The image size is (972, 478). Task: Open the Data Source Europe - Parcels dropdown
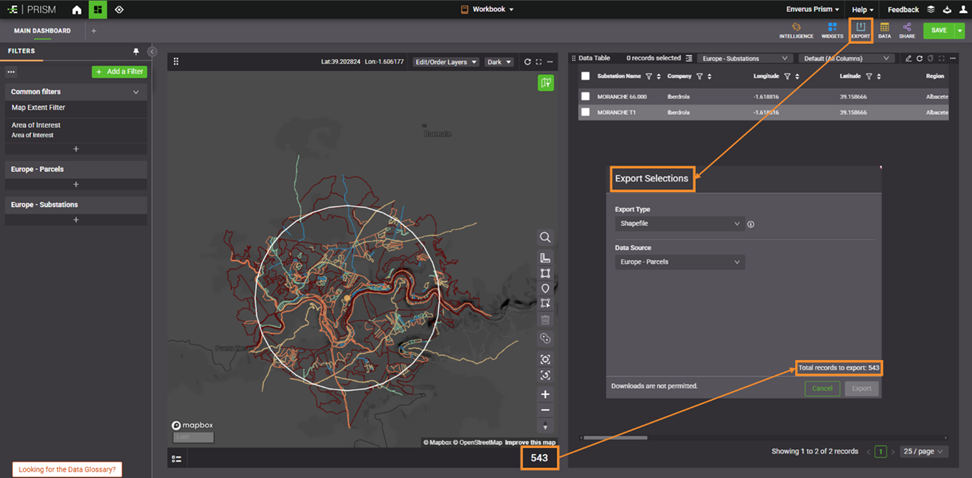tap(679, 262)
